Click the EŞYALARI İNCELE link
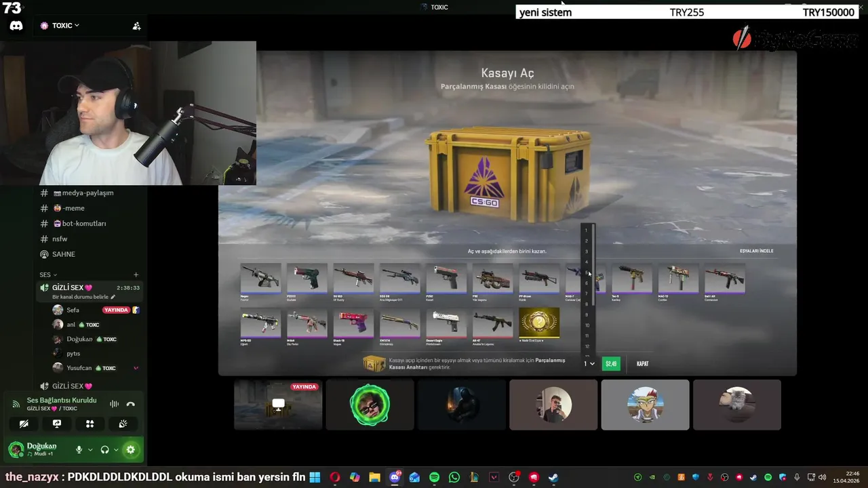Viewport: 868px width, 488px height. (x=756, y=251)
